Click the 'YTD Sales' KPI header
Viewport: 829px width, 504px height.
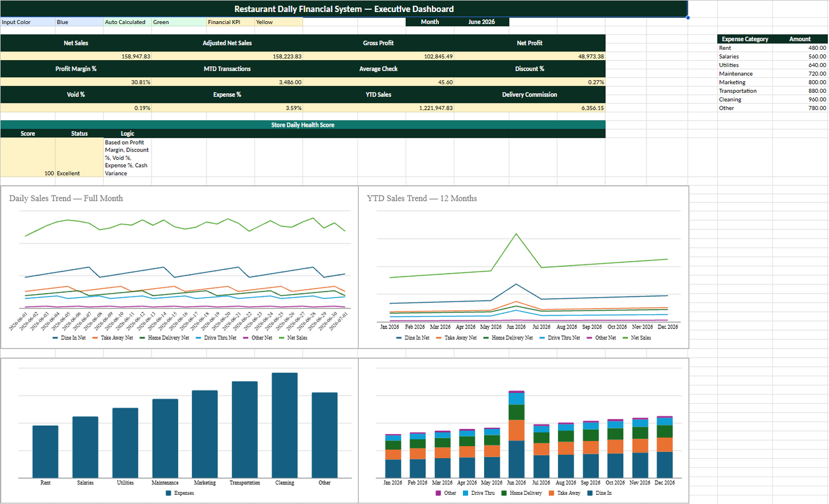(378, 95)
